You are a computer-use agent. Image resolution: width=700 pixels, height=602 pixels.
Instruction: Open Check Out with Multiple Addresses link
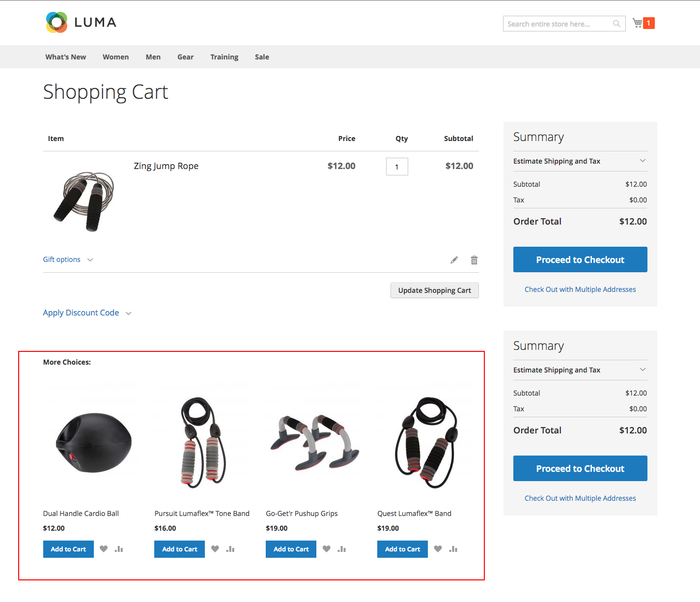[x=580, y=289]
